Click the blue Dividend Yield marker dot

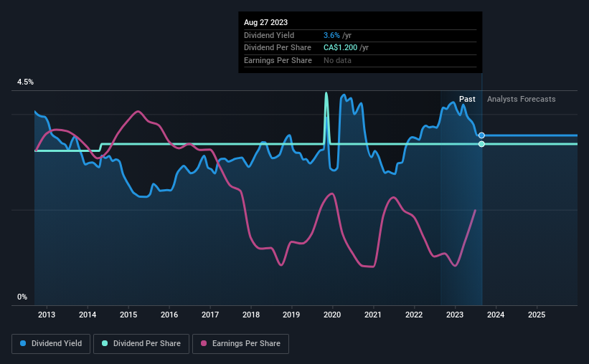point(481,135)
